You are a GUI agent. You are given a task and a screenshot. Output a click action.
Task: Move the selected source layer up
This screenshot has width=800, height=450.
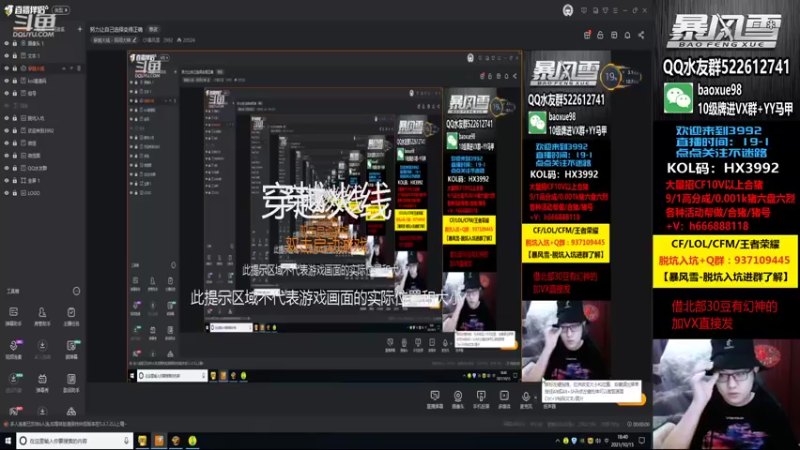click(64, 68)
